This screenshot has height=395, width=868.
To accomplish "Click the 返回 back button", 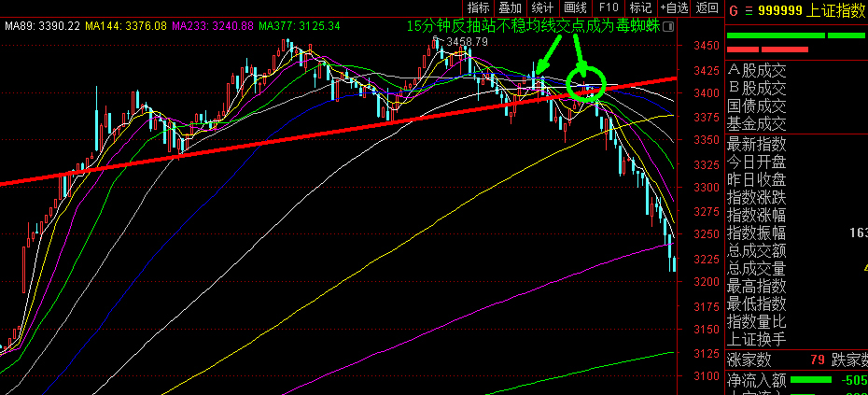I will point(707,7).
